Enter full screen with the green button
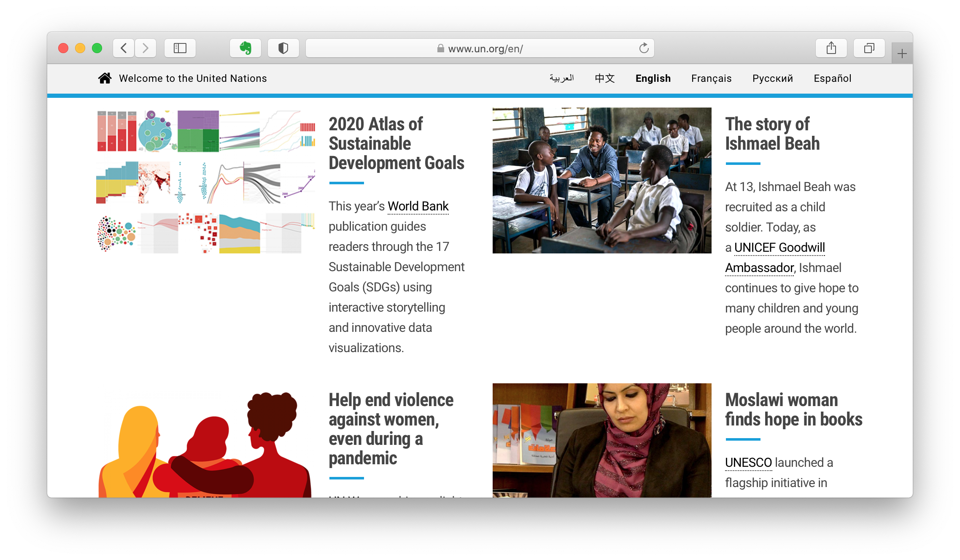The height and width of the screenshot is (560, 960). [97, 48]
